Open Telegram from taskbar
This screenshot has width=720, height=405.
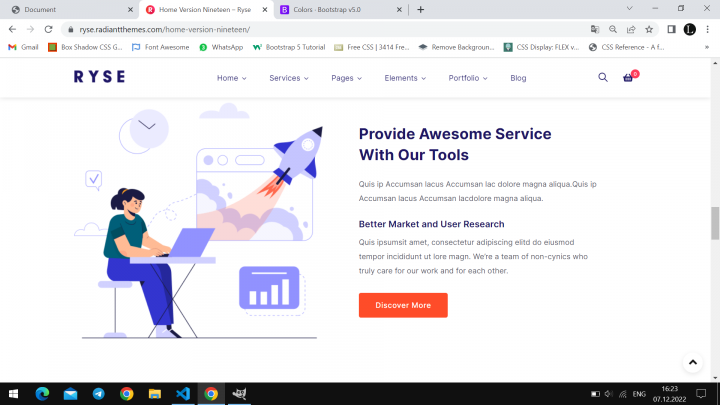98,394
